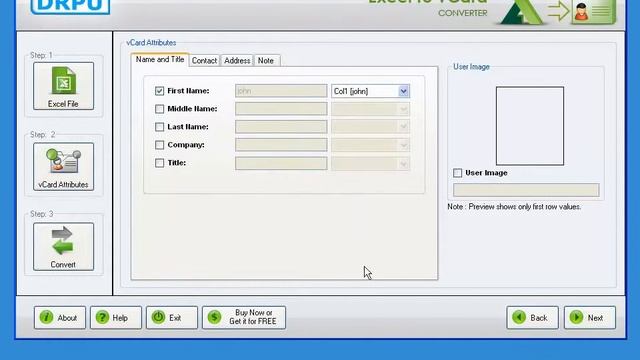Go to the Convert step icon
Screen dimensions: 640x360
(x=63, y=247)
